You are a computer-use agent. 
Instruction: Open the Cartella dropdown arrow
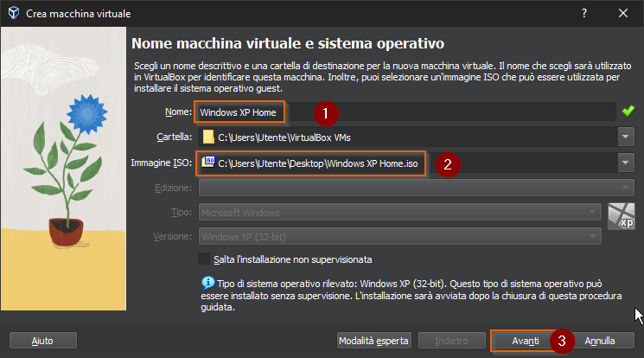click(x=626, y=137)
